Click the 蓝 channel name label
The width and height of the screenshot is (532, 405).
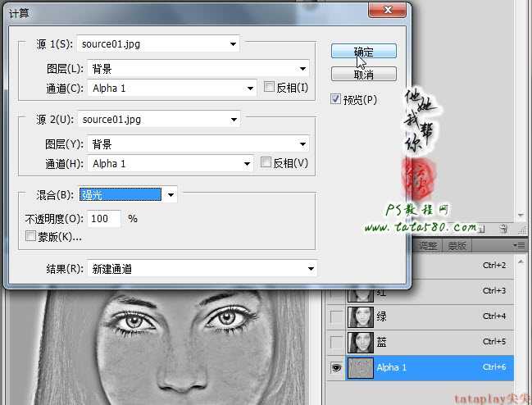381,342
